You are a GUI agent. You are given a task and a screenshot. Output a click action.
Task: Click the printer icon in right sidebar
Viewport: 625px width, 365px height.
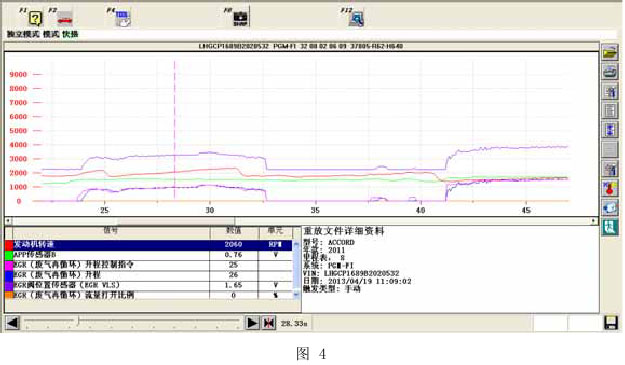pyautogui.click(x=609, y=72)
